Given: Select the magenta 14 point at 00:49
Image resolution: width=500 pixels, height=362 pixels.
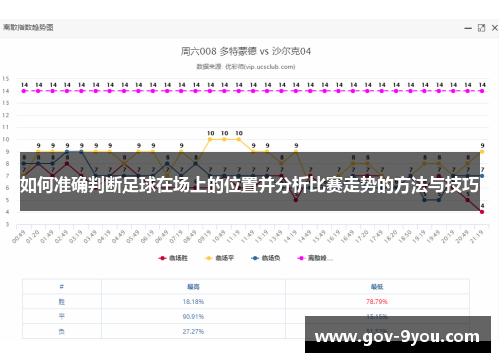Looking at the screenshot, I should pos(24,91).
